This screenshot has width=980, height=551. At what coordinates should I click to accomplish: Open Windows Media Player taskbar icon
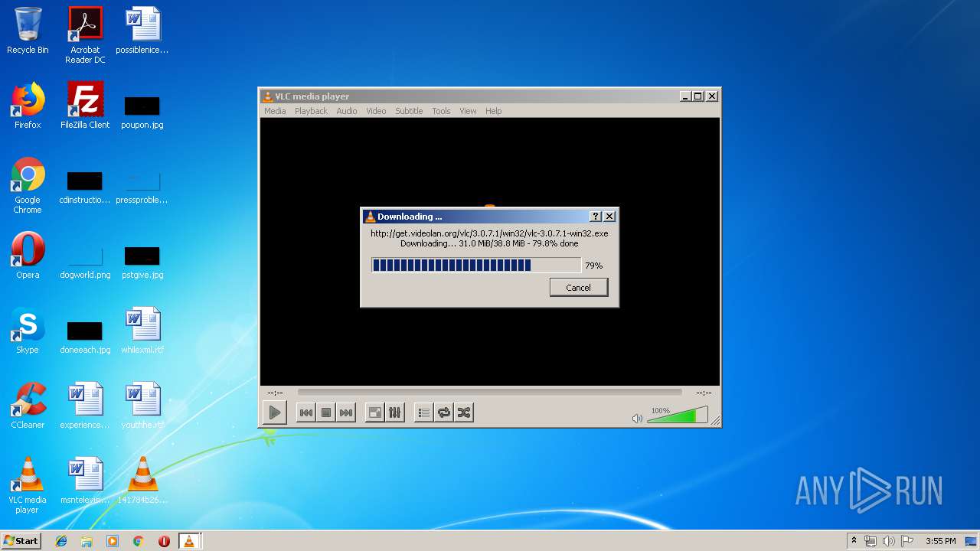[x=113, y=541]
